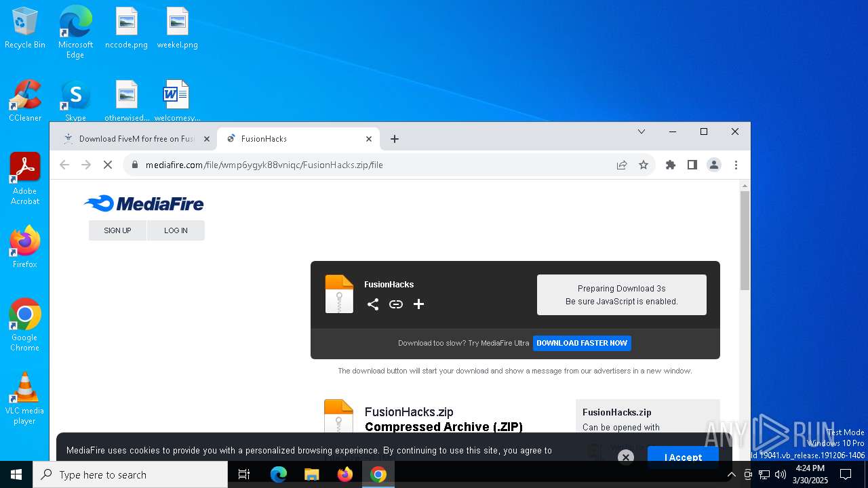
Task: Go to MediaFire homepage via logo
Action: click(144, 203)
